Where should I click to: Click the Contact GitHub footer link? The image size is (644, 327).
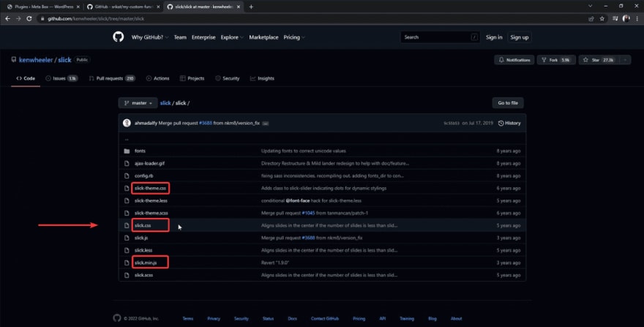click(324, 318)
